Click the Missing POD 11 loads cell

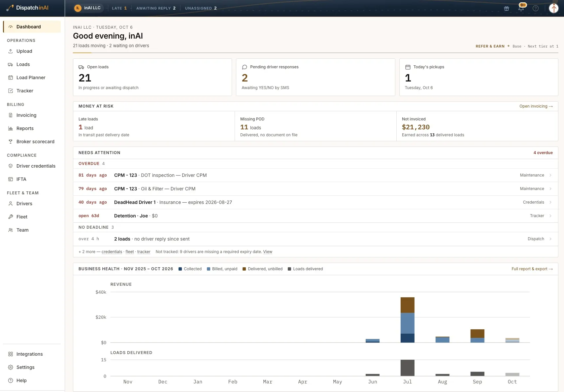coord(315,126)
